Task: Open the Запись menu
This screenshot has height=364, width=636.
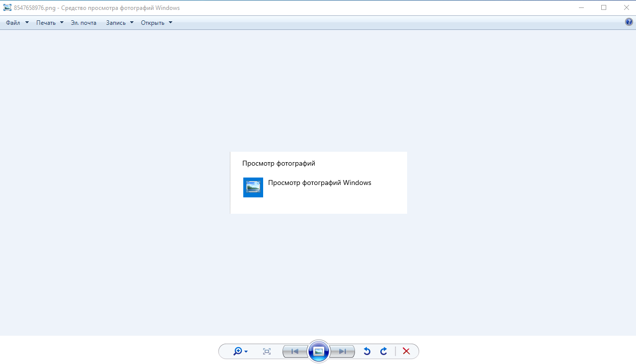Action: tap(116, 23)
